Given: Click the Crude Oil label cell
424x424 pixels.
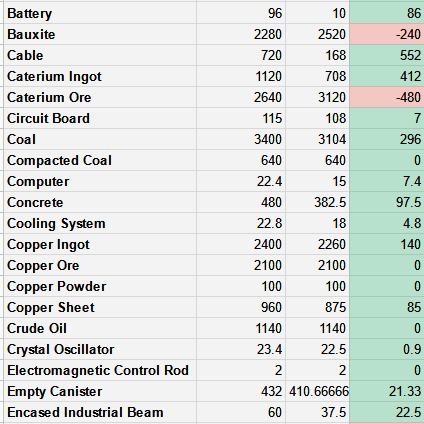Looking at the screenshot, I should click(x=100, y=328).
